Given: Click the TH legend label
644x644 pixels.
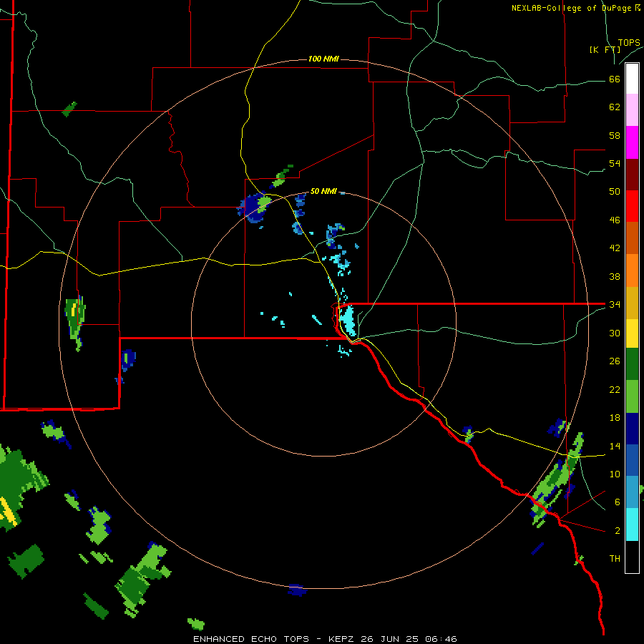Looking at the screenshot, I should coord(615,558).
